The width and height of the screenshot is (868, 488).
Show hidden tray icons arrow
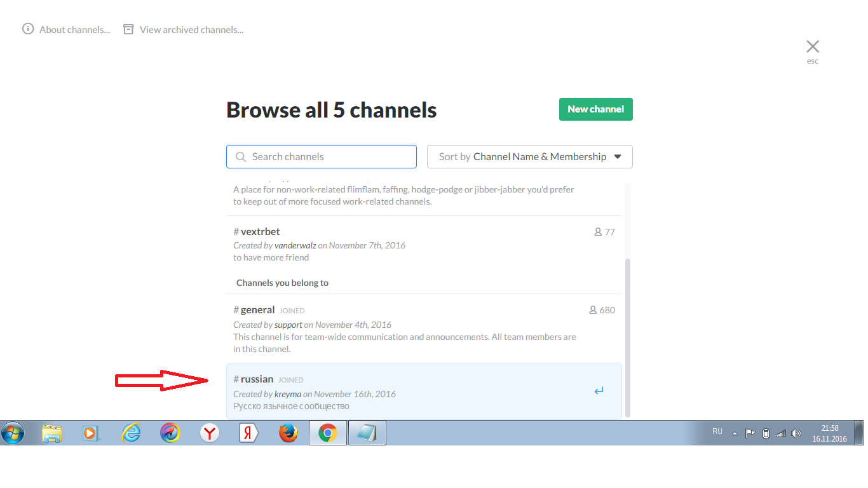click(x=735, y=433)
